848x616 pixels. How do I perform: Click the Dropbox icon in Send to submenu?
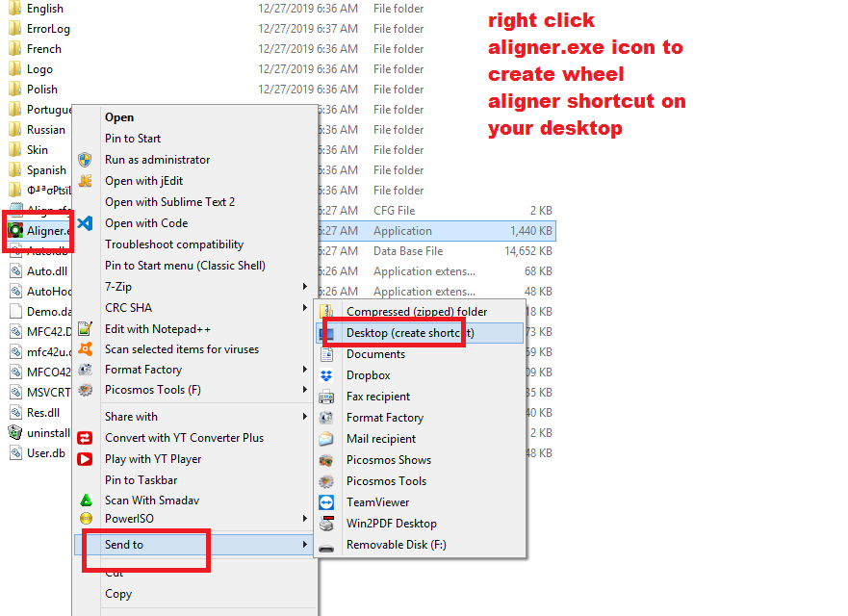click(x=327, y=375)
